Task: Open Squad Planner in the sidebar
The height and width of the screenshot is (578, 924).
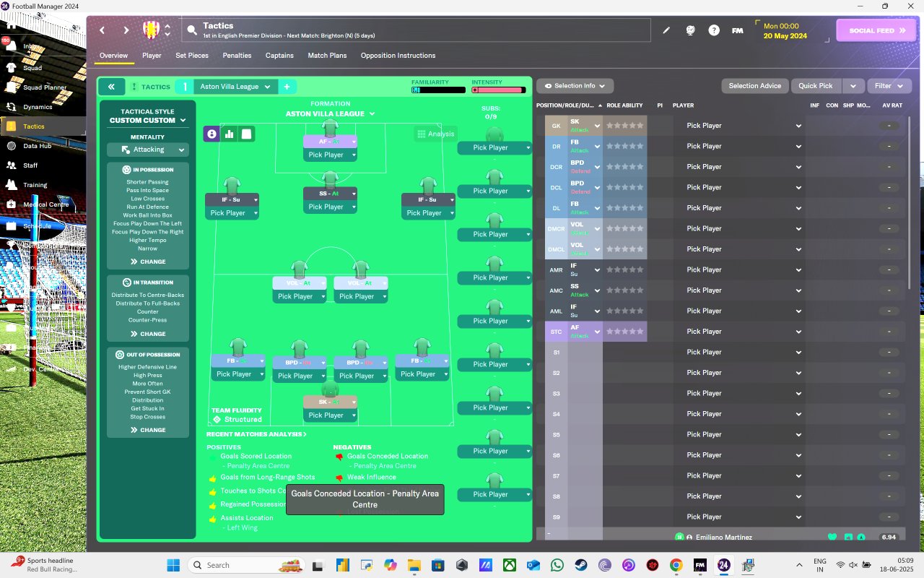Action: (43, 87)
